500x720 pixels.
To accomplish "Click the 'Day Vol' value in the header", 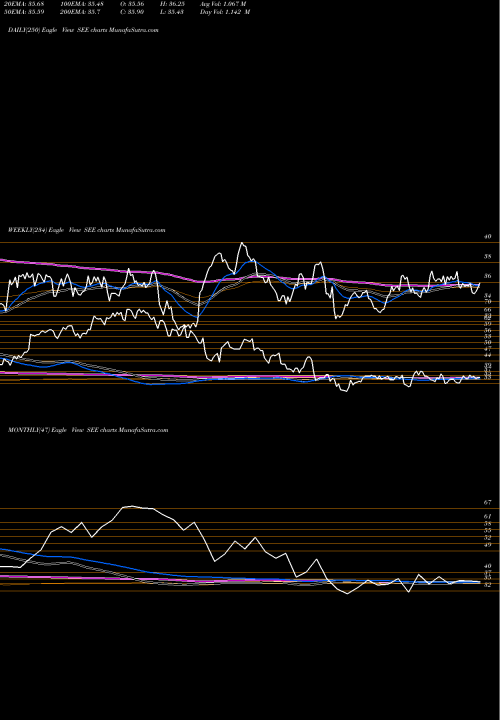I will [225, 12].
